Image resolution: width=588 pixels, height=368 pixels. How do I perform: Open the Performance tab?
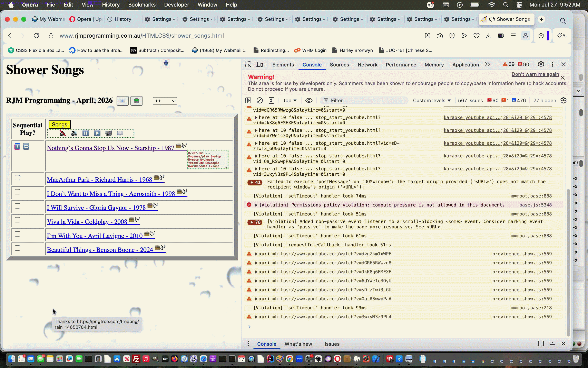[401, 65]
